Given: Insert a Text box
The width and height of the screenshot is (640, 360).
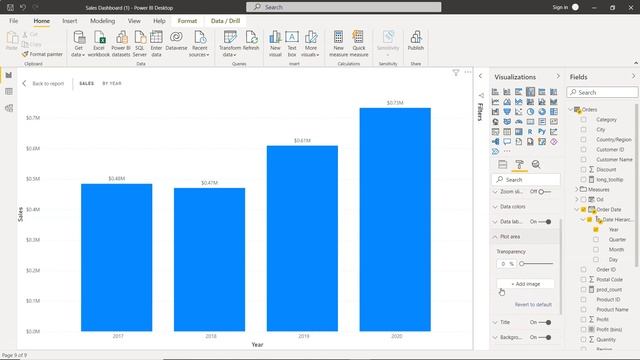Looking at the screenshot, I should tap(292, 44).
